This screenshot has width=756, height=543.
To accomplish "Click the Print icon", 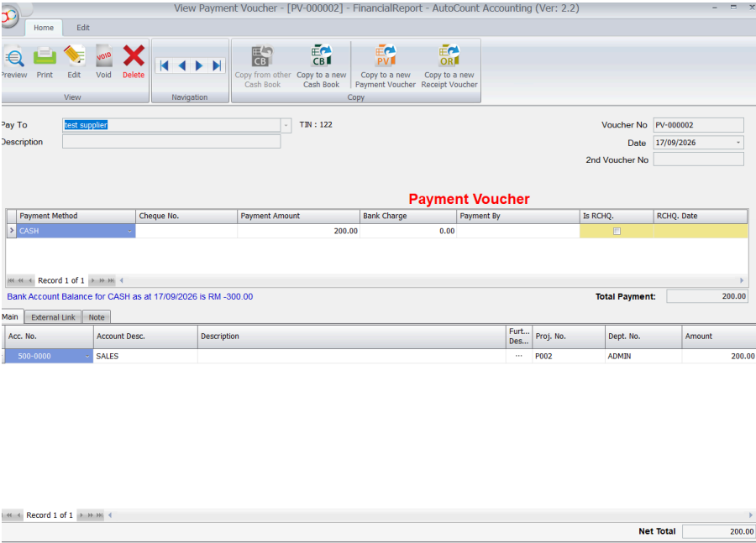I will click(45, 62).
